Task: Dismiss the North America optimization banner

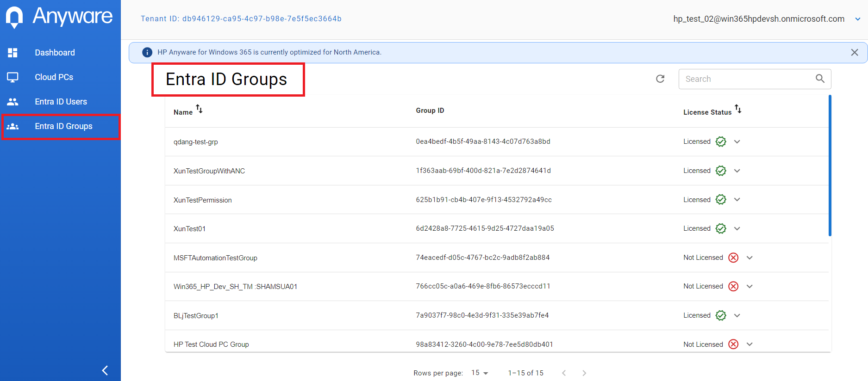Action: pos(855,52)
